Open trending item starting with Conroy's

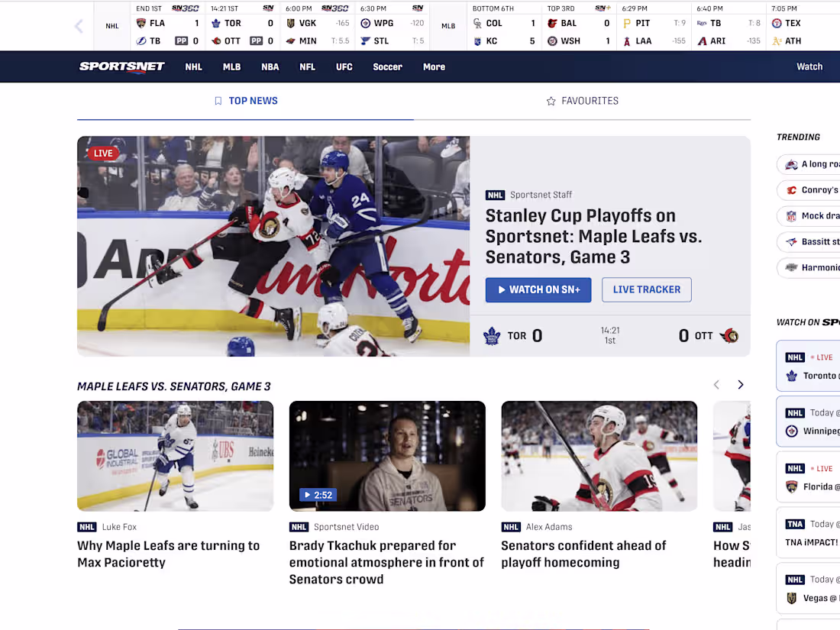click(x=809, y=189)
